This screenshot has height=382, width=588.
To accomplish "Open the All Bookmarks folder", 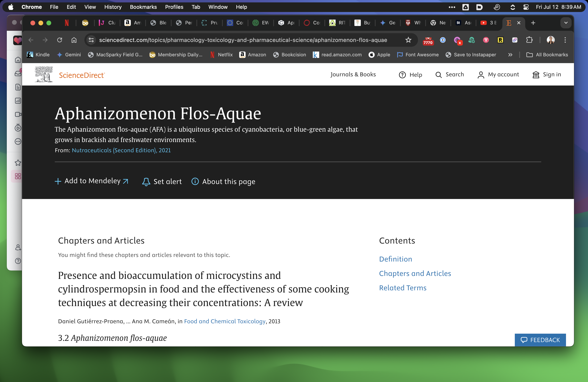I will click(x=547, y=55).
